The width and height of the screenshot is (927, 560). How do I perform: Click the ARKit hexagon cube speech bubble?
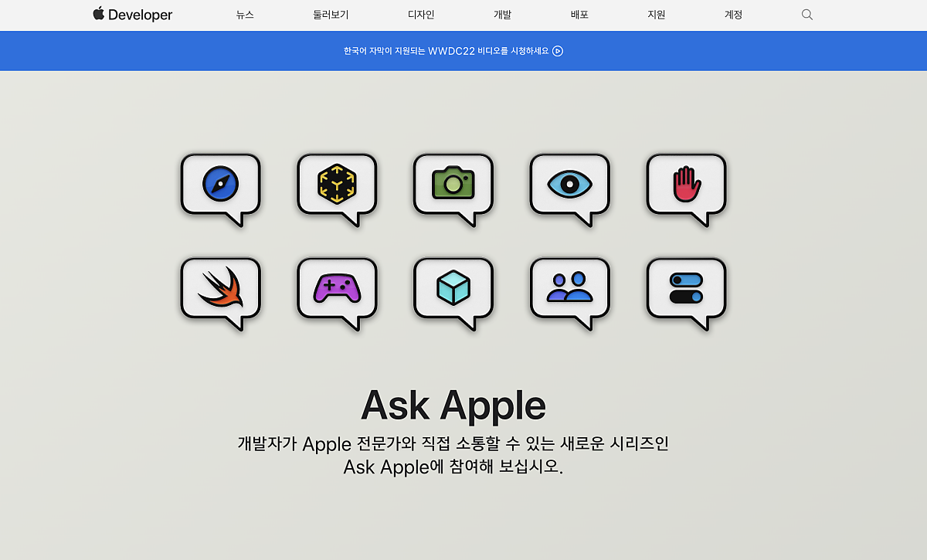pyautogui.click(x=337, y=189)
